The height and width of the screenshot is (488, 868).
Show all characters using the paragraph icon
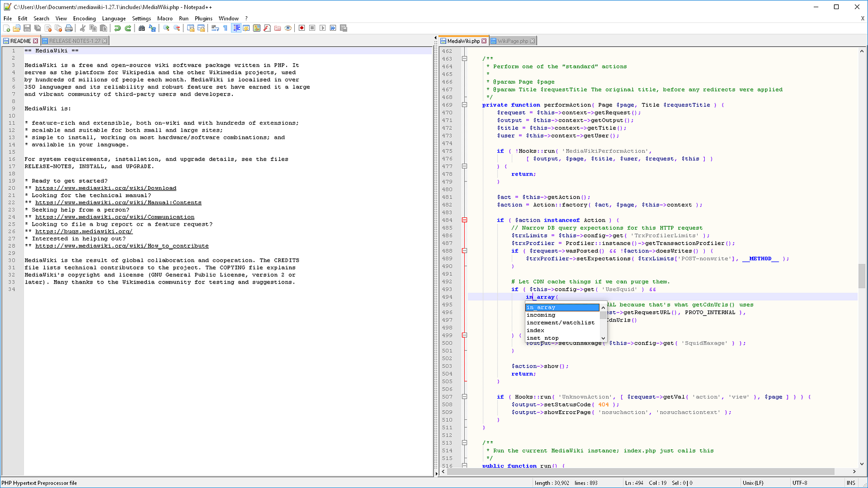point(225,28)
